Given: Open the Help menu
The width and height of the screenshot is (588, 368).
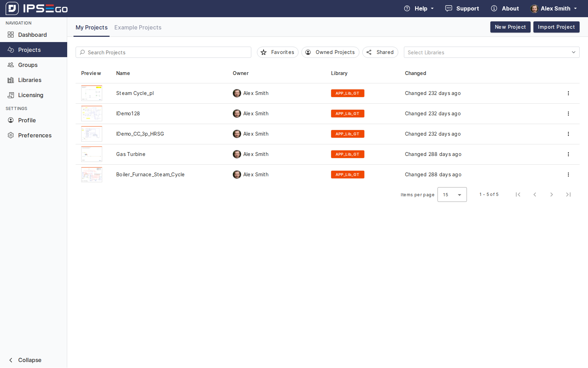Looking at the screenshot, I should [x=419, y=8].
